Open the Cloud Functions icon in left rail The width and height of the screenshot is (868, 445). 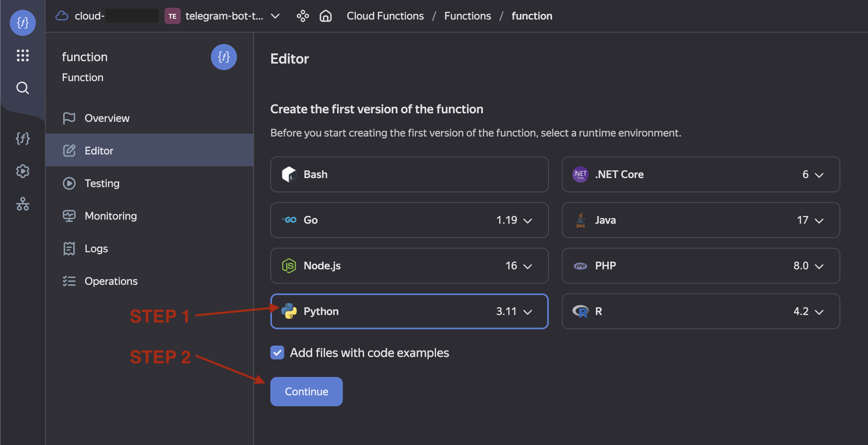[x=23, y=139]
